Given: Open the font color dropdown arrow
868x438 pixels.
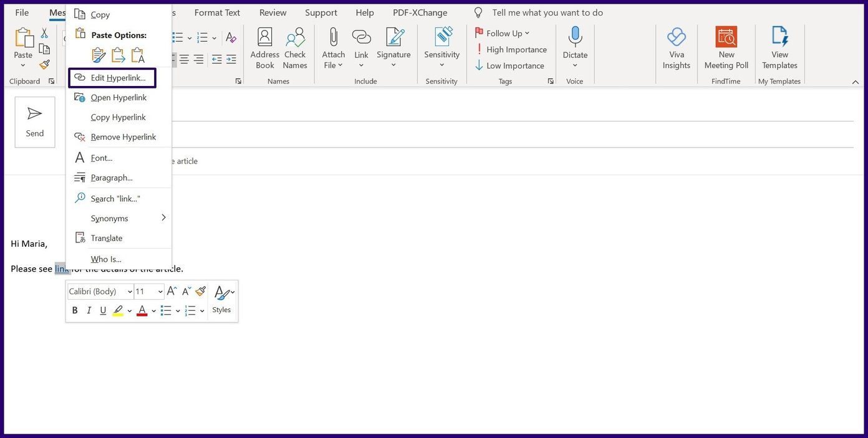Looking at the screenshot, I should click(153, 311).
